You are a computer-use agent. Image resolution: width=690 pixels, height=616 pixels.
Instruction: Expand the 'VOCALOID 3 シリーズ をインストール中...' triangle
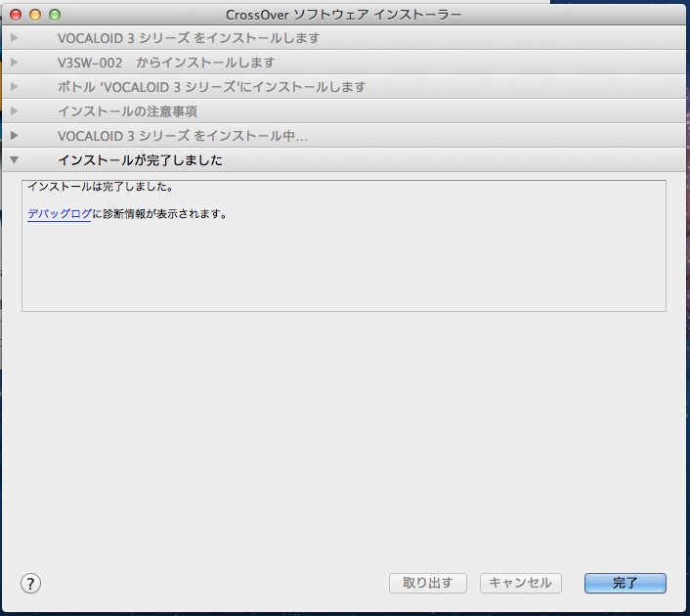pos(14,136)
